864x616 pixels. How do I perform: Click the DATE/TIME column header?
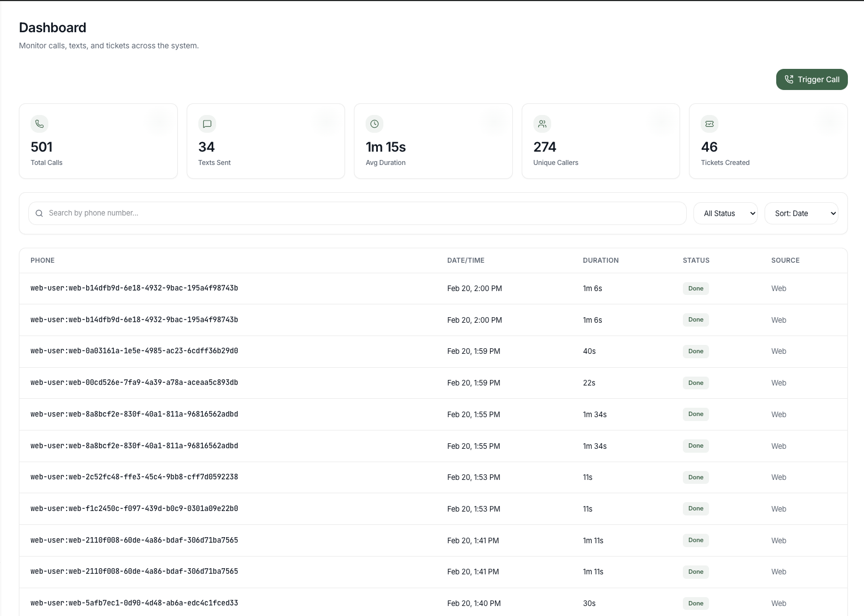point(466,261)
